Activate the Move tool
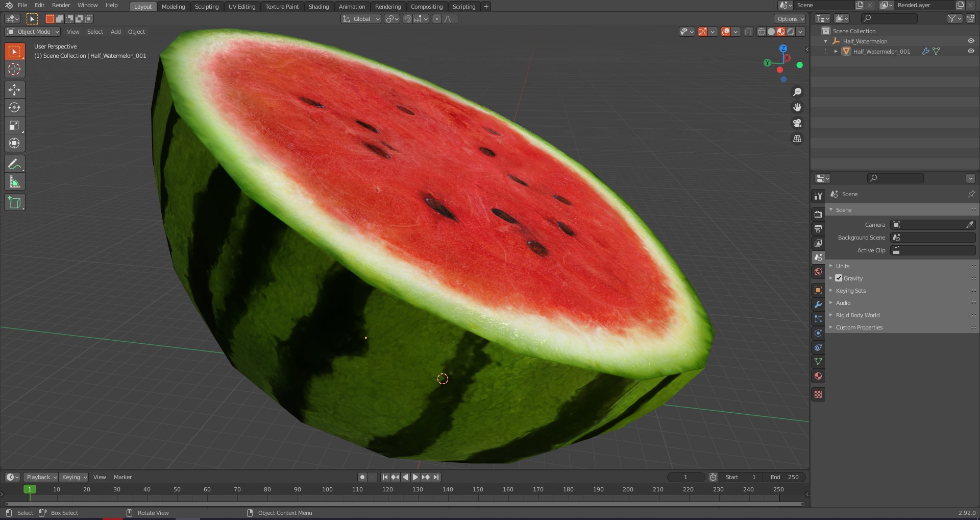The image size is (980, 520). [x=14, y=90]
